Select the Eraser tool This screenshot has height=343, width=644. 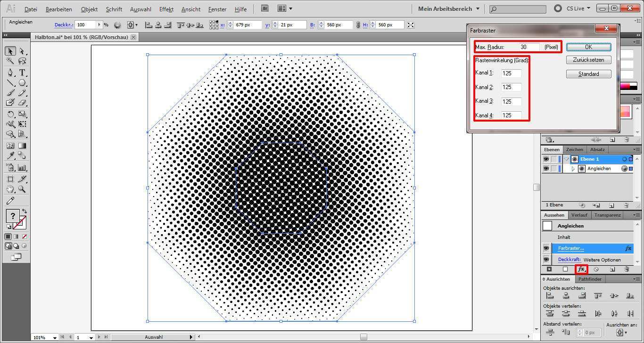pos(22,103)
